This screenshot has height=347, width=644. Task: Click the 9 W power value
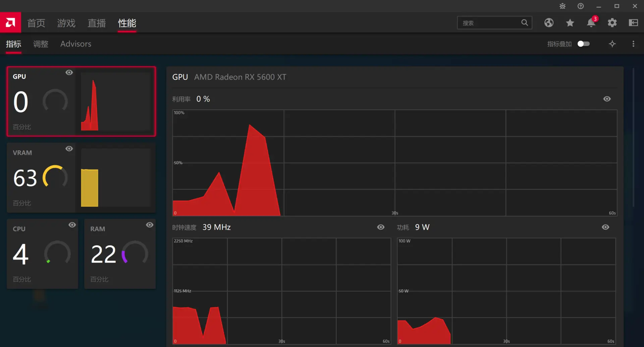tap(422, 227)
